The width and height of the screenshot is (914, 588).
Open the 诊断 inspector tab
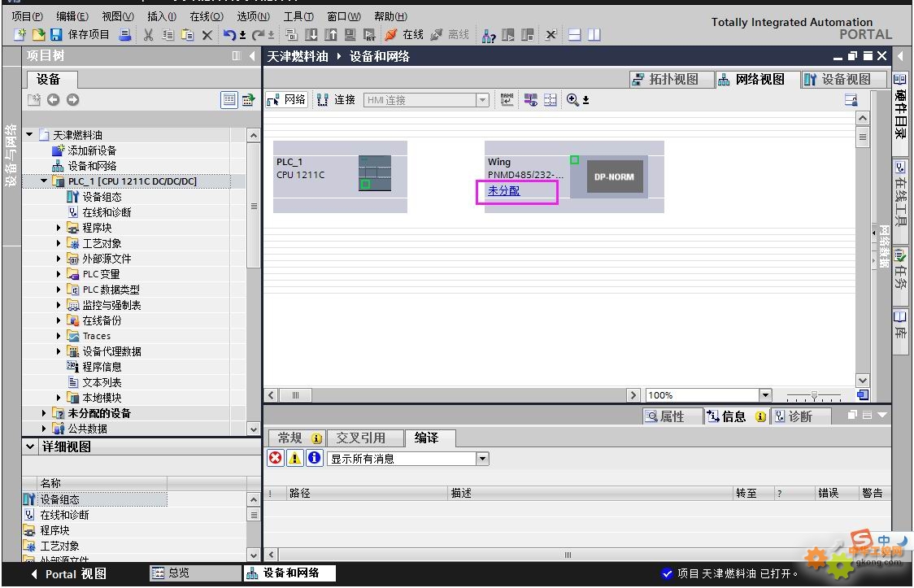[800, 416]
